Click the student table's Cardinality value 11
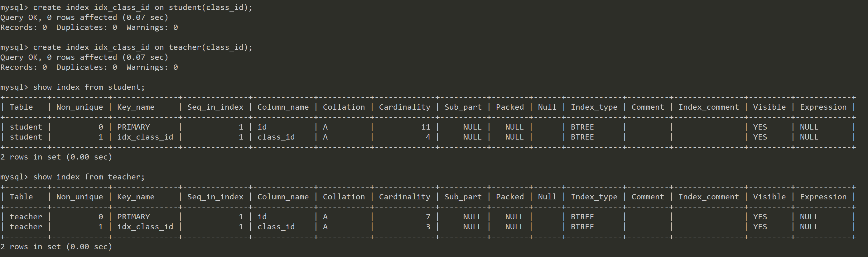This screenshot has width=868, height=257. (x=425, y=127)
